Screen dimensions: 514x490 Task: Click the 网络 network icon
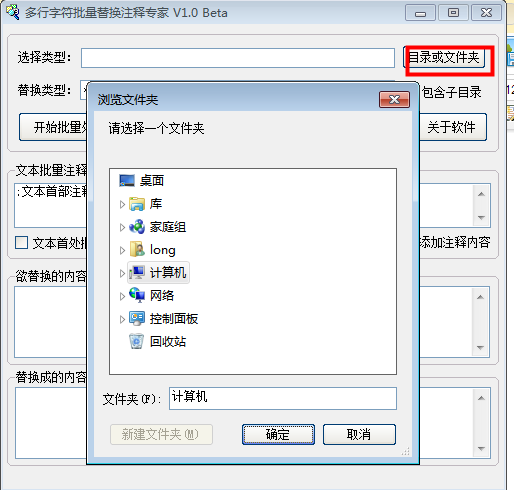[137, 295]
